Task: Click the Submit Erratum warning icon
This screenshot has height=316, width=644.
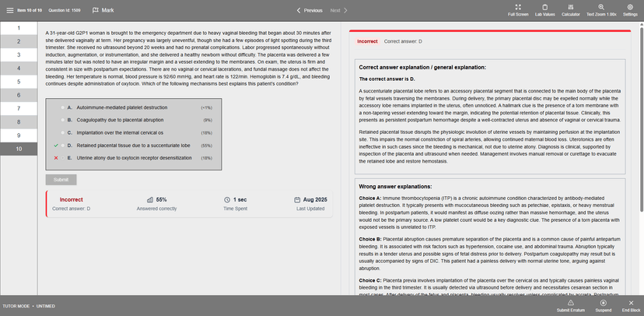Action: tap(570, 303)
